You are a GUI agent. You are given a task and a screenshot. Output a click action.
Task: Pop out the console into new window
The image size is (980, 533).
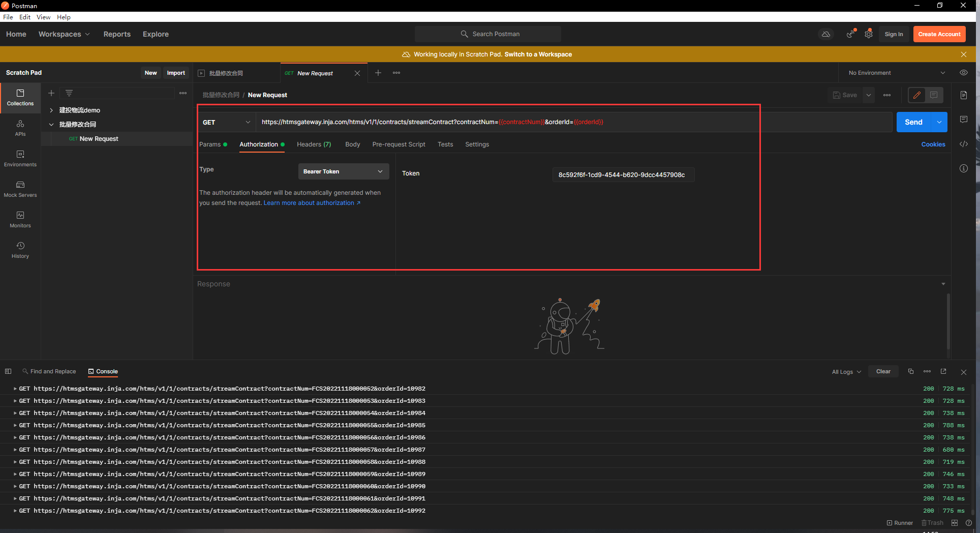(x=943, y=371)
